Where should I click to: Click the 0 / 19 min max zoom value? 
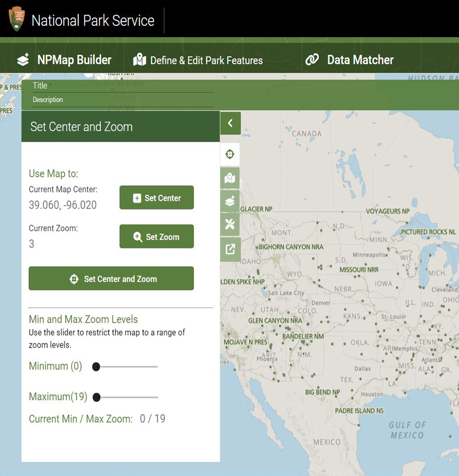[x=152, y=419]
